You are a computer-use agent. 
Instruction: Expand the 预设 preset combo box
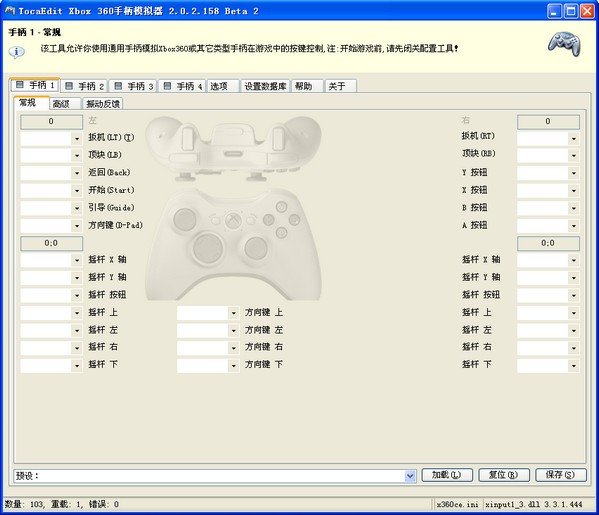(x=410, y=476)
